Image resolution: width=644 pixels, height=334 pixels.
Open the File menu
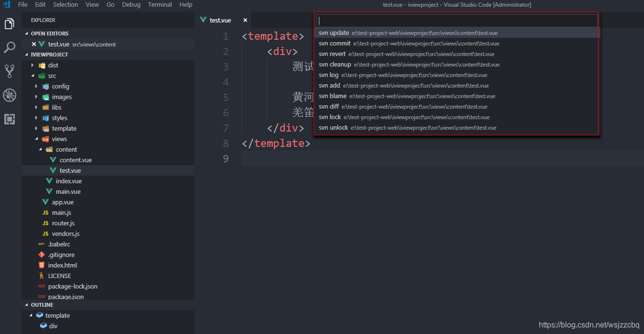tap(23, 5)
